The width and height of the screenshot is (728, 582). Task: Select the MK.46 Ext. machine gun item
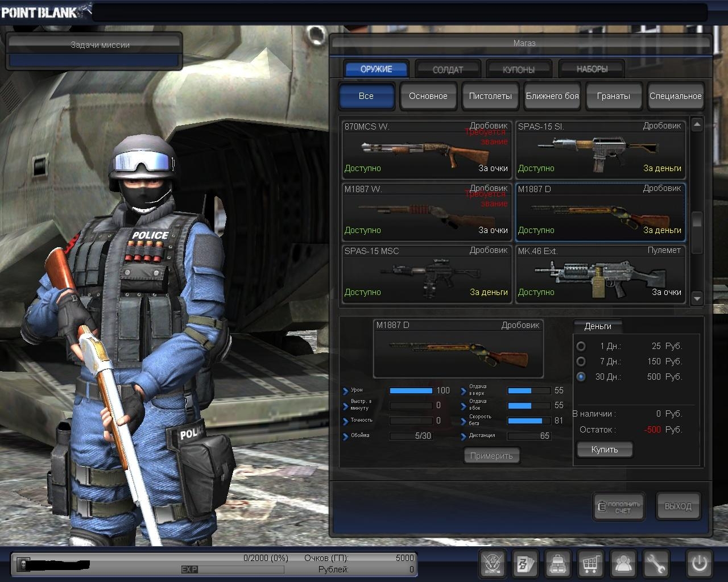tap(600, 275)
